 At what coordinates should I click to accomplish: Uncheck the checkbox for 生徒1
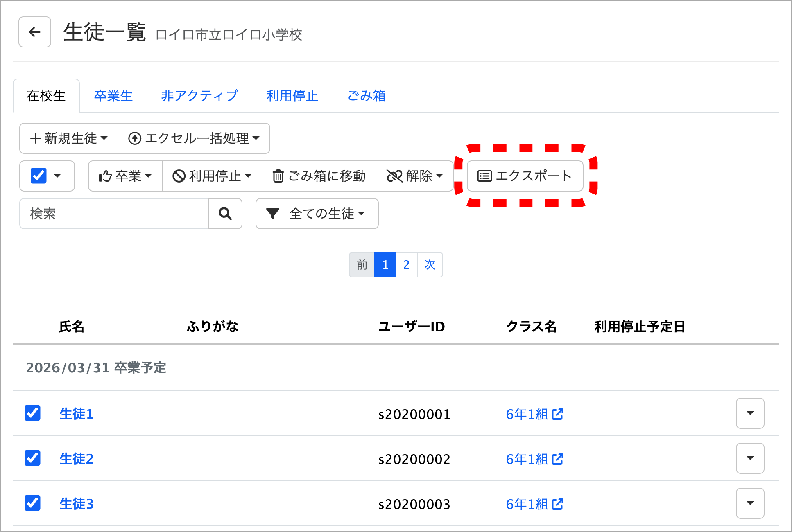(x=32, y=413)
